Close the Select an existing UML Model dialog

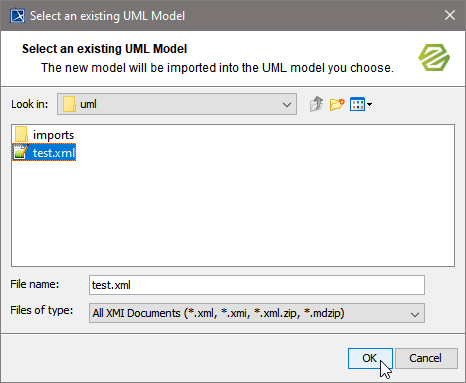[x=450, y=15]
